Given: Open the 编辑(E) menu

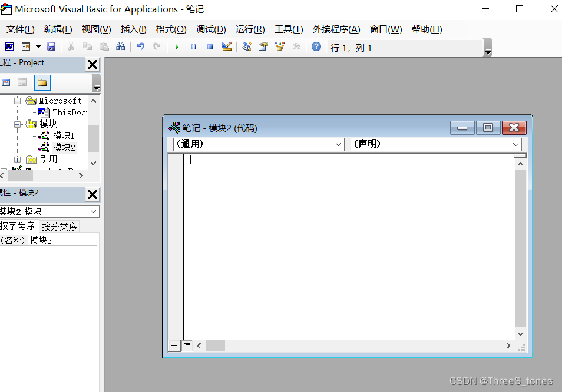Looking at the screenshot, I should [x=58, y=29].
